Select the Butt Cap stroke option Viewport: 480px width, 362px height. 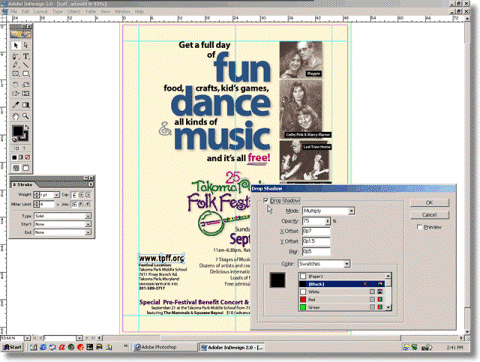75,195
